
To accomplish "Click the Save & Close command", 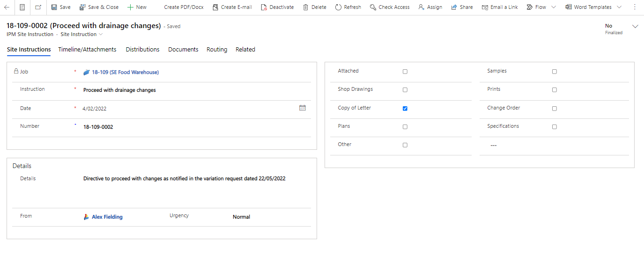I will [99, 7].
